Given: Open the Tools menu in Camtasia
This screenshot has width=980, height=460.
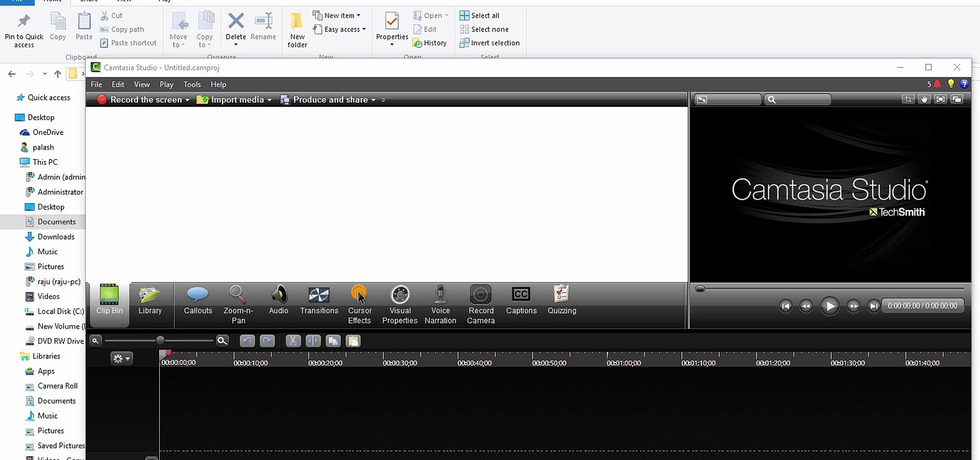Looking at the screenshot, I should click(192, 84).
